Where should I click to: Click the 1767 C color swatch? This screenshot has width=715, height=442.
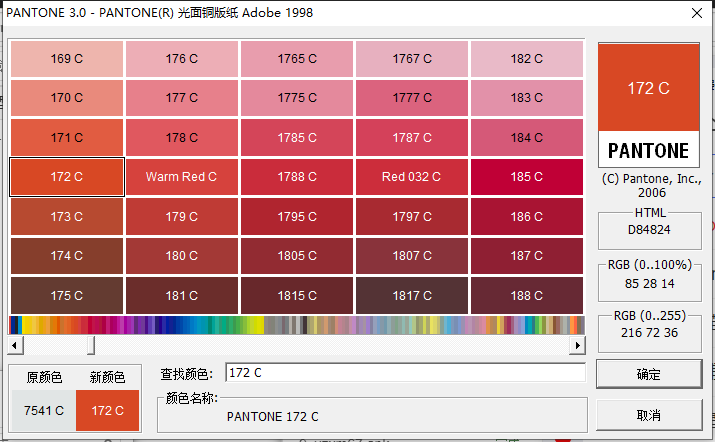coord(412,59)
